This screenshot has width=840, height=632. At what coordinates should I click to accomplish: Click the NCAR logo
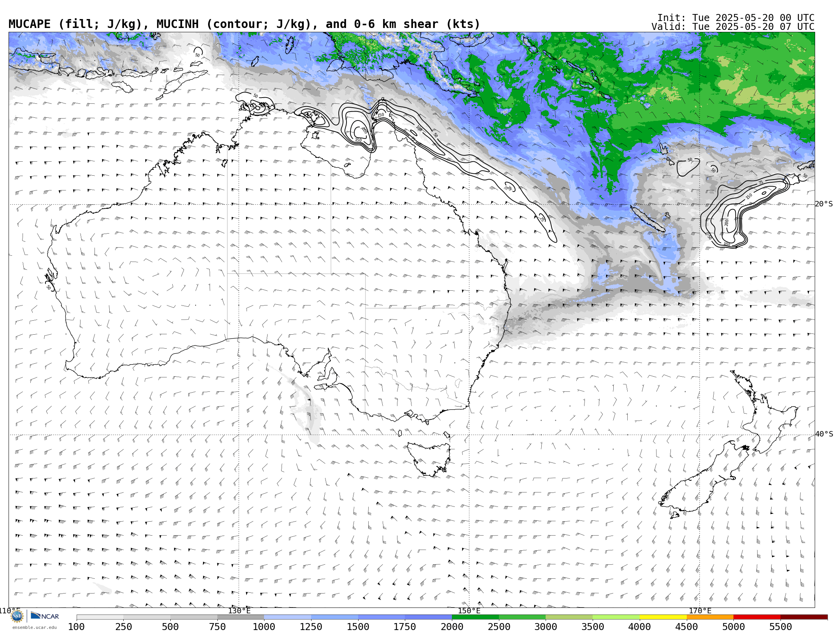tap(45, 616)
